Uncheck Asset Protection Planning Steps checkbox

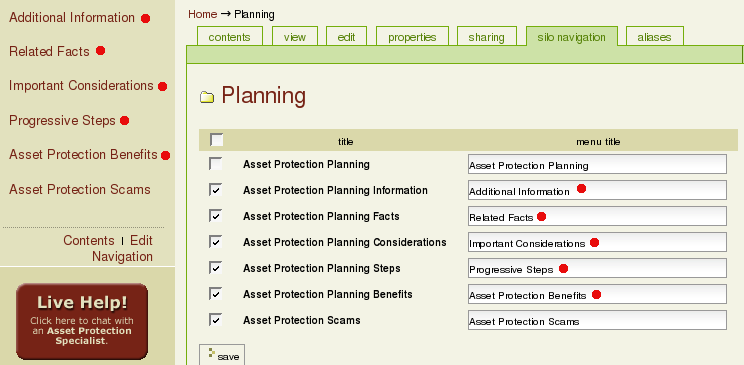coord(215,268)
